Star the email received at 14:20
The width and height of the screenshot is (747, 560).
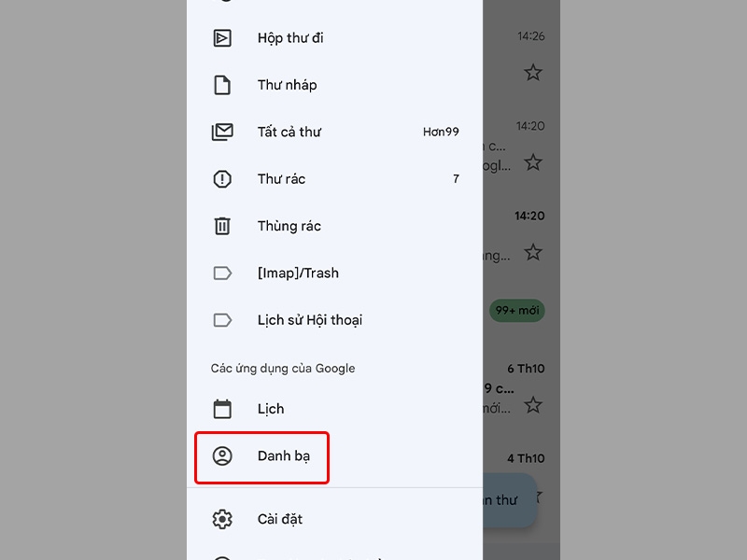tap(533, 162)
